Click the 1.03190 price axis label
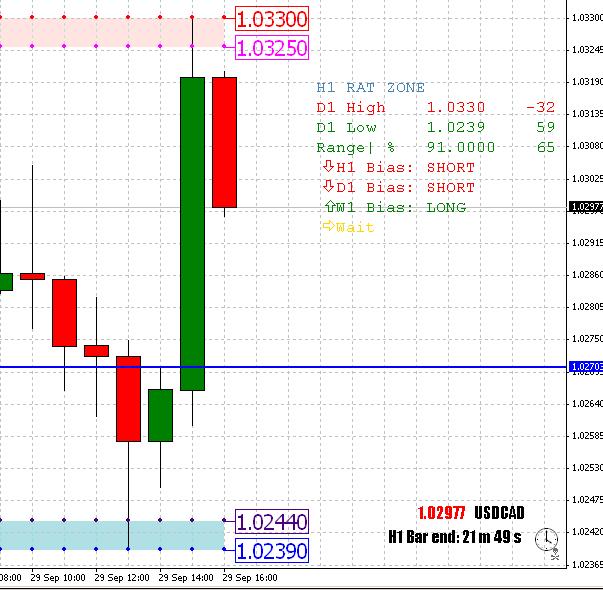This screenshot has height=590, width=603. (x=587, y=82)
